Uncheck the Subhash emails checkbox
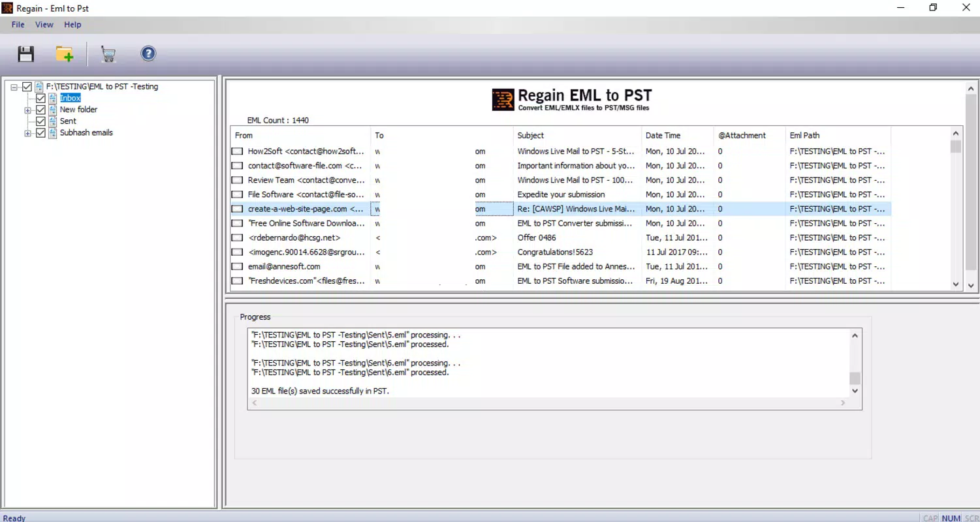Viewport: 980px width, 522px height. coord(40,133)
